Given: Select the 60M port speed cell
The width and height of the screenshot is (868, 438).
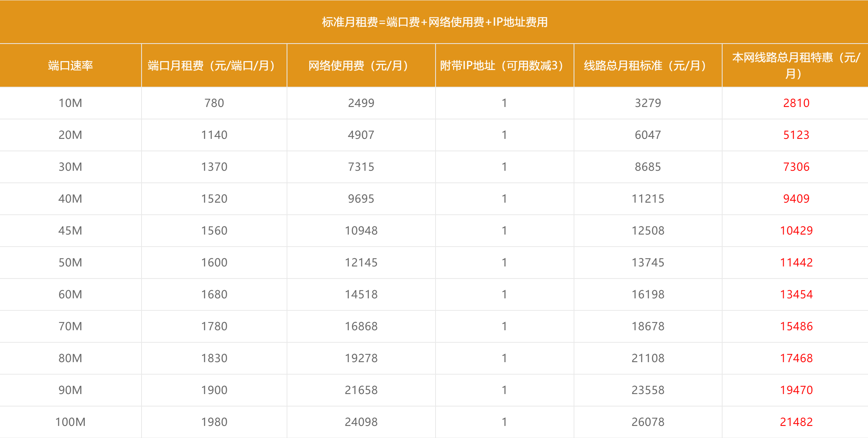Looking at the screenshot, I should tap(70, 294).
